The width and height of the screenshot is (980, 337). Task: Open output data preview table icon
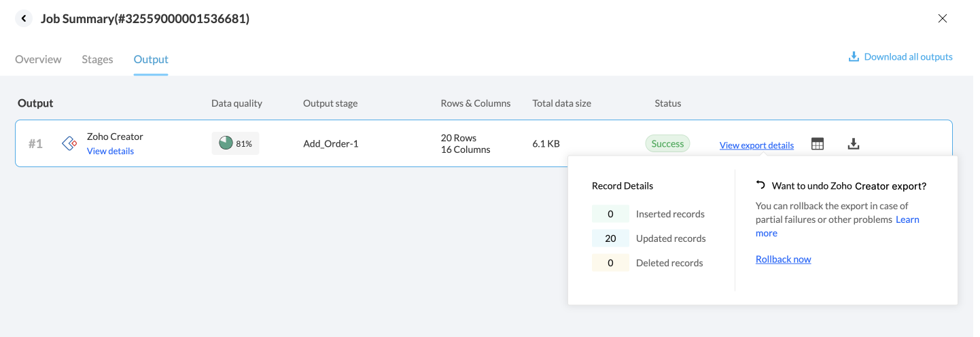818,144
